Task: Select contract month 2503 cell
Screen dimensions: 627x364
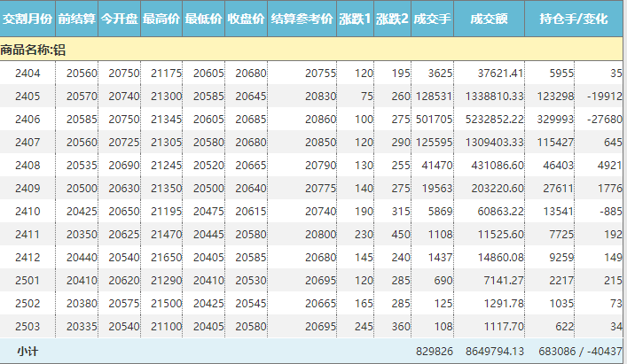Action: (27, 326)
